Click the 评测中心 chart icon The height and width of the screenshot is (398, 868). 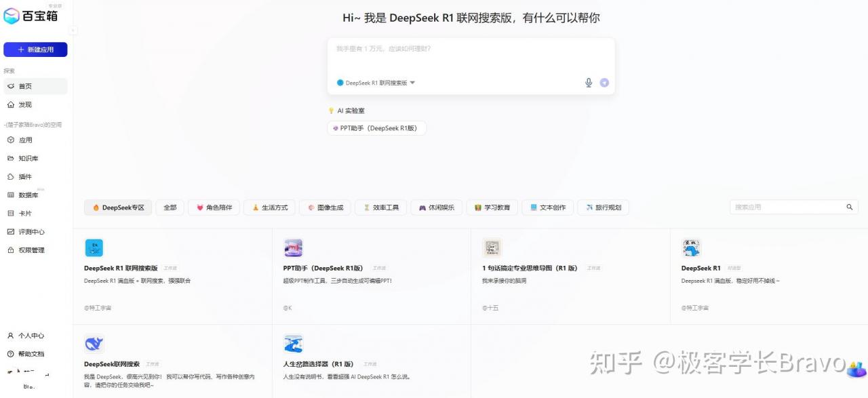[10, 231]
